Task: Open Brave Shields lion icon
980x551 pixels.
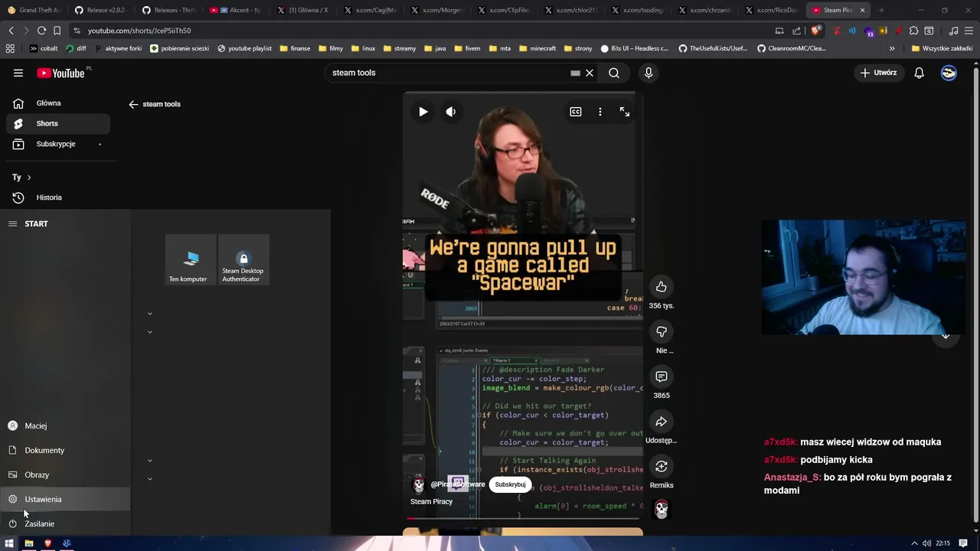Action: tap(816, 31)
